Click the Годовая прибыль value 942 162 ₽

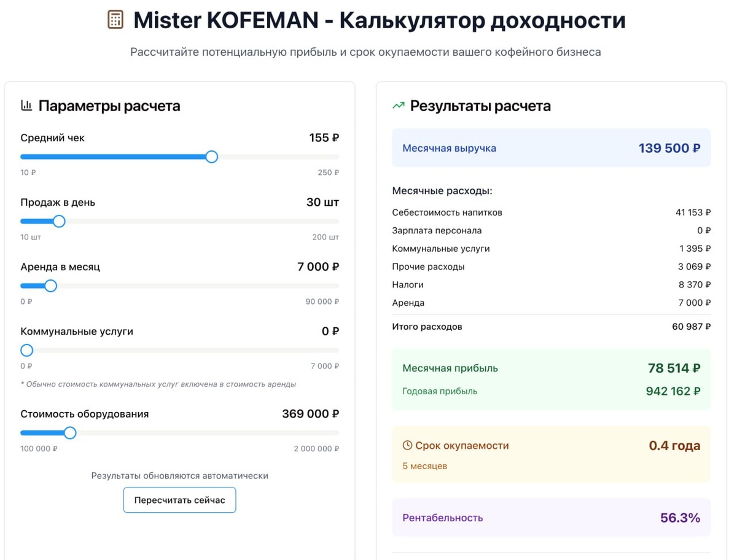(673, 391)
